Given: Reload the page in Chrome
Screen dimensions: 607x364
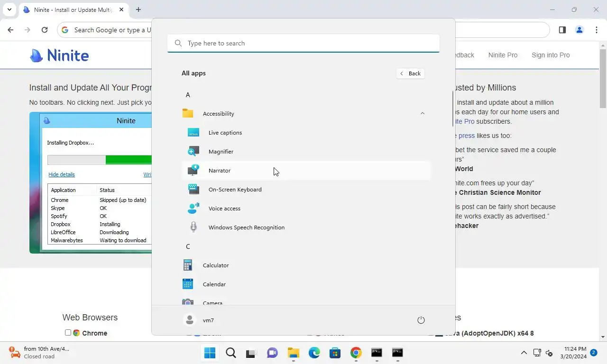Looking at the screenshot, I should [x=45, y=30].
